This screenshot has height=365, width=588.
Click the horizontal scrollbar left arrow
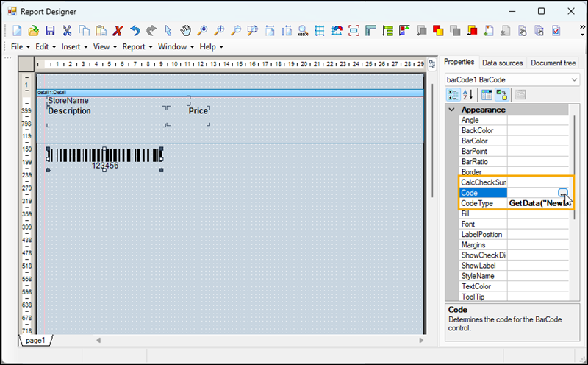click(98, 340)
